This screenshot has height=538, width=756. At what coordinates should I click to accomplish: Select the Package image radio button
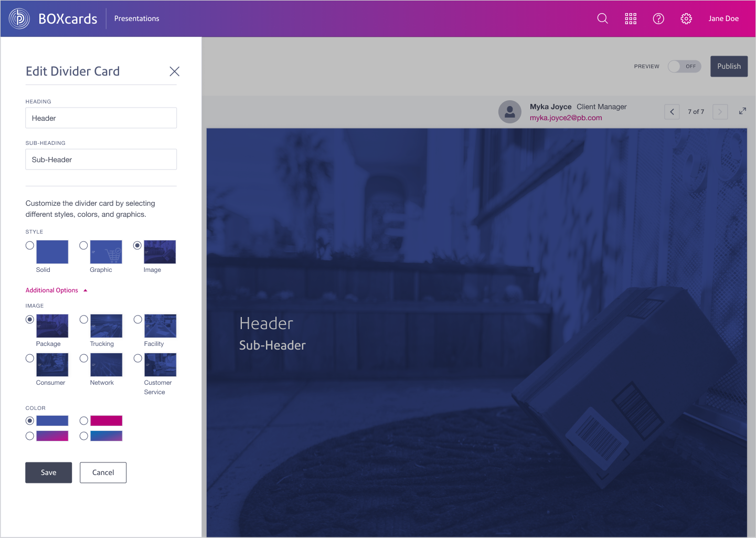(x=30, y=320)
